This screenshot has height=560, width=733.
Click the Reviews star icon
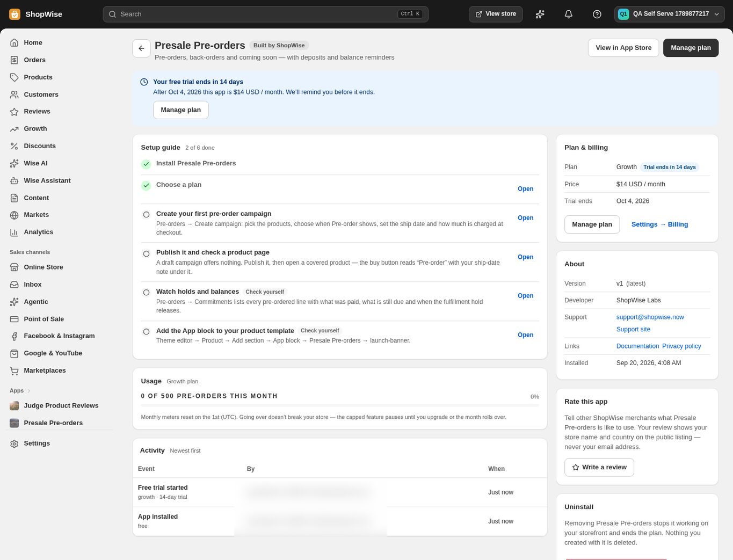pyautogui.click(x=14, y=112)
